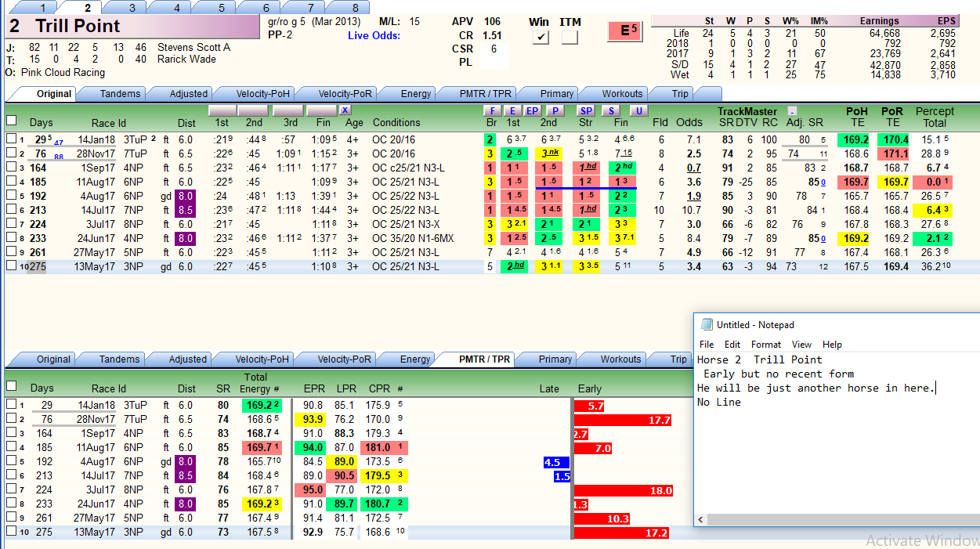The image size is (980, 549).
Task: Click the P filter button above 2nd call
Action: [x=555, y=110]
